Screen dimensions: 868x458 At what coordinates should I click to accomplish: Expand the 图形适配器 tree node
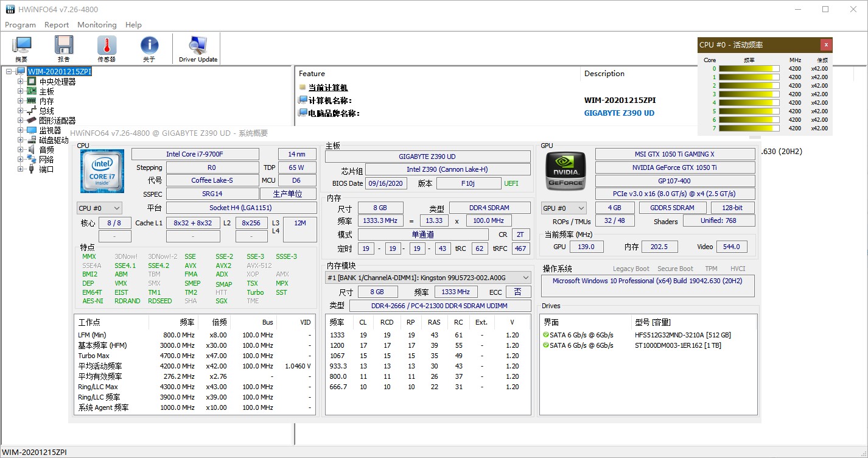click(x=20, y=121)
